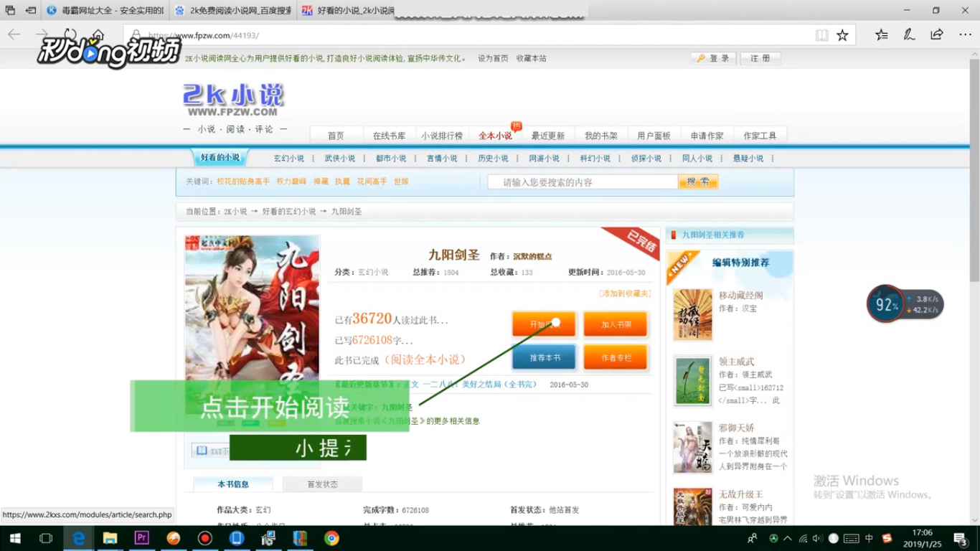Image resolution: width=980 pixels, height=551 pixels.
Task: Open the action center notifications icon
Action: click(x=961, y=538)
